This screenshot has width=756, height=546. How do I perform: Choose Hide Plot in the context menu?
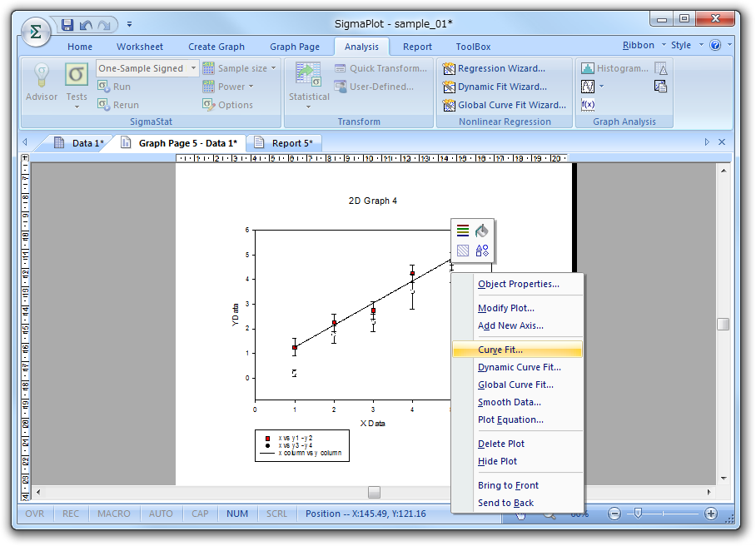517,461
